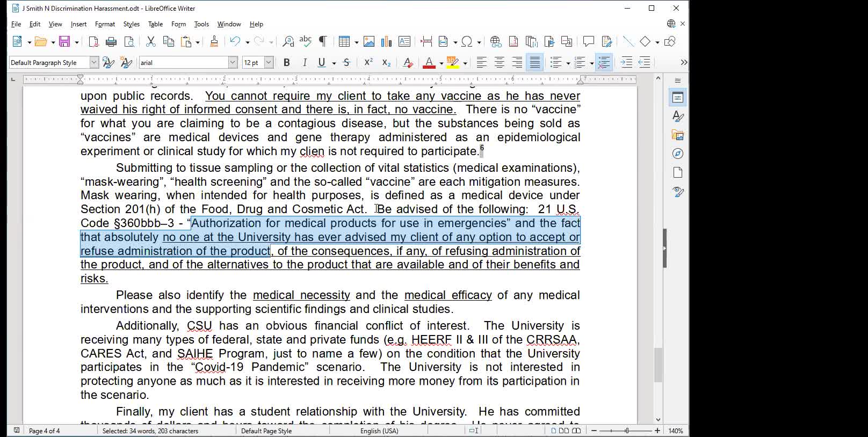Open the font name dropdown

(x=233, y=63)
